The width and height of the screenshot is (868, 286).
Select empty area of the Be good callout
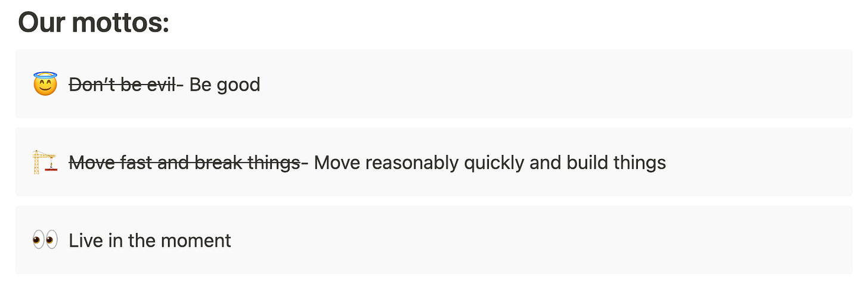[x=554, y=84]
